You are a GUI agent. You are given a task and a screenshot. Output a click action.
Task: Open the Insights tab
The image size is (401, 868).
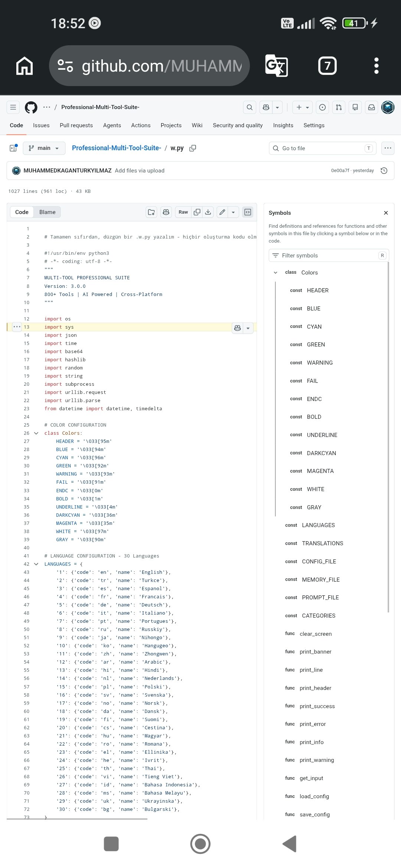(x=283, y=125)
